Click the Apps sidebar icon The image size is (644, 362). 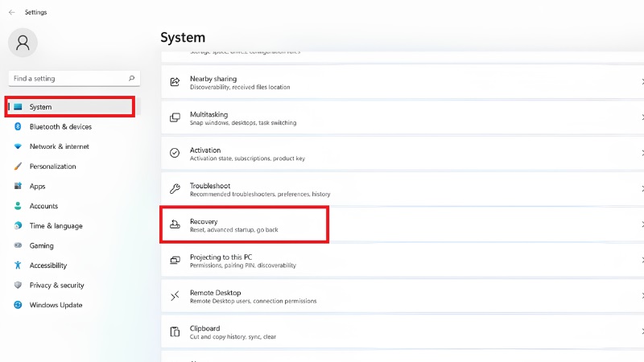18,186
